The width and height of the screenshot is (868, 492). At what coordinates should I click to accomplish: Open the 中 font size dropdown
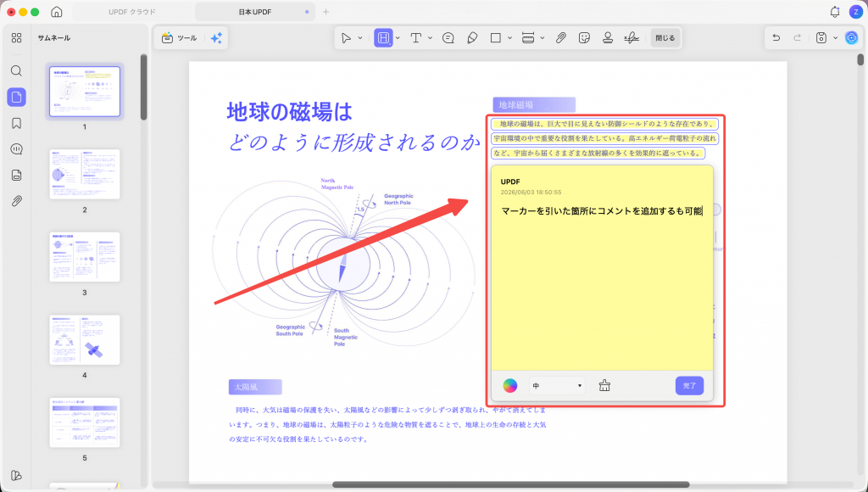click(557, 386)
